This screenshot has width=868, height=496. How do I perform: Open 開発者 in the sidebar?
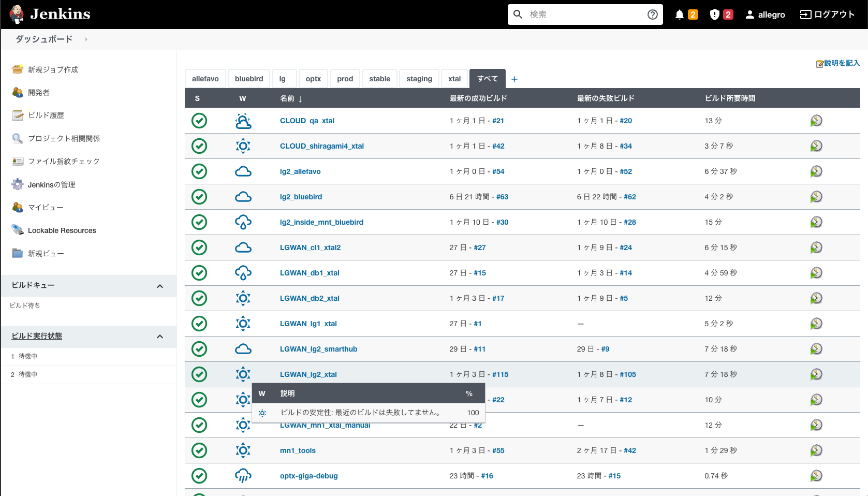(39, 92)
